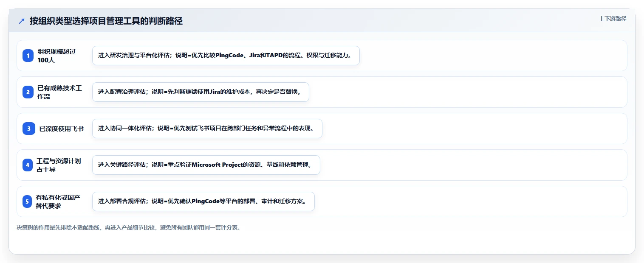Screen dimensions: 644x263
Task: Select the 有私有化或国产替代要求 condition
Action: point(58,201)
